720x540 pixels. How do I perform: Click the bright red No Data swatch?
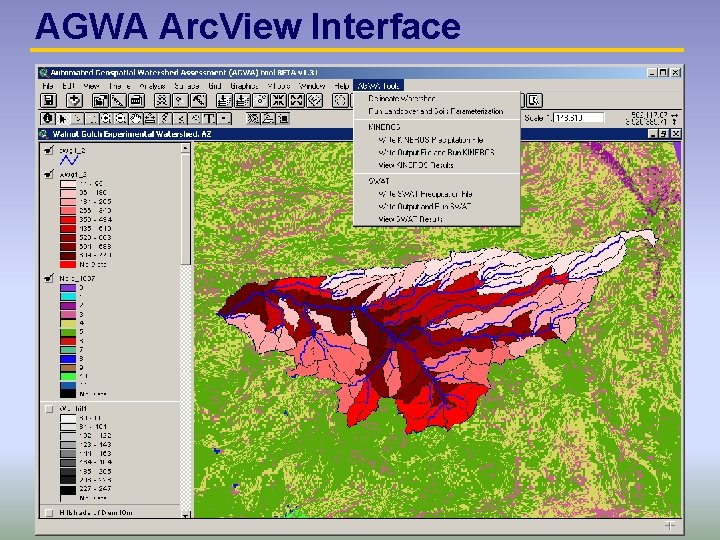click(68, 264)
